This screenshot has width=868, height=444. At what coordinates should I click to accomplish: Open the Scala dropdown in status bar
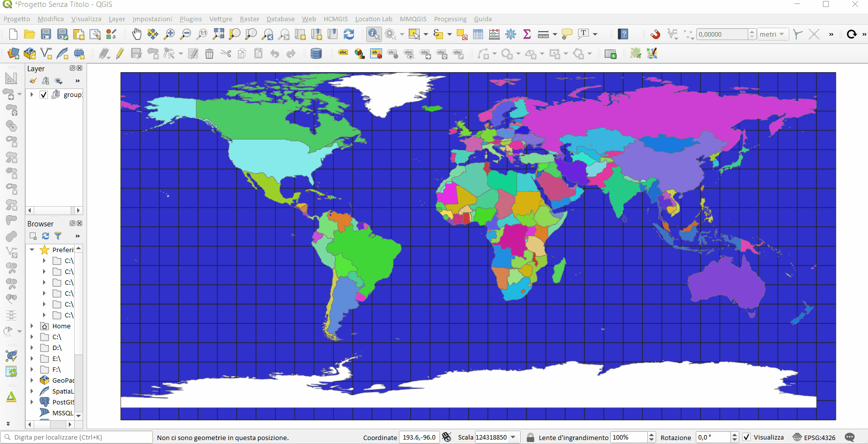pyautogui.click(x=513, y=437)
